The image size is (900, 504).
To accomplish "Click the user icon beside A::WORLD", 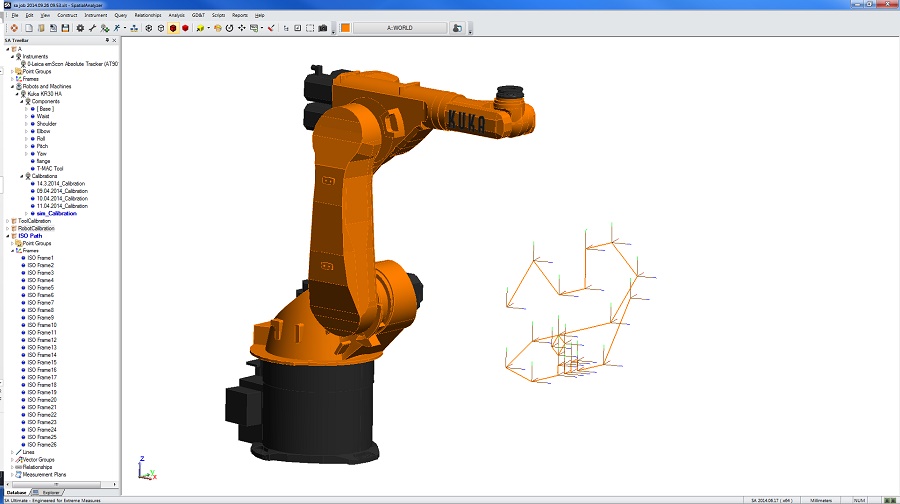I will (457, 28).
